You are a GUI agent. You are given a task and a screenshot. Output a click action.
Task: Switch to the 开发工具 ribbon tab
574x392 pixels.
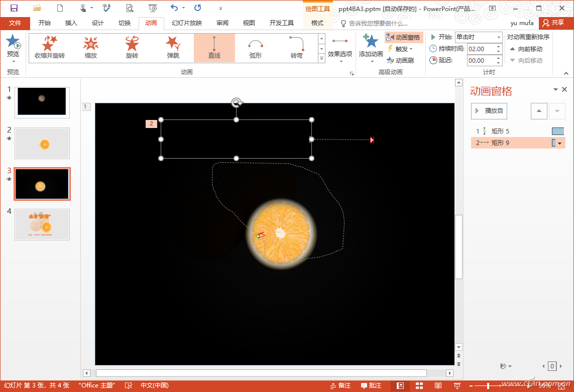(282, 23)
